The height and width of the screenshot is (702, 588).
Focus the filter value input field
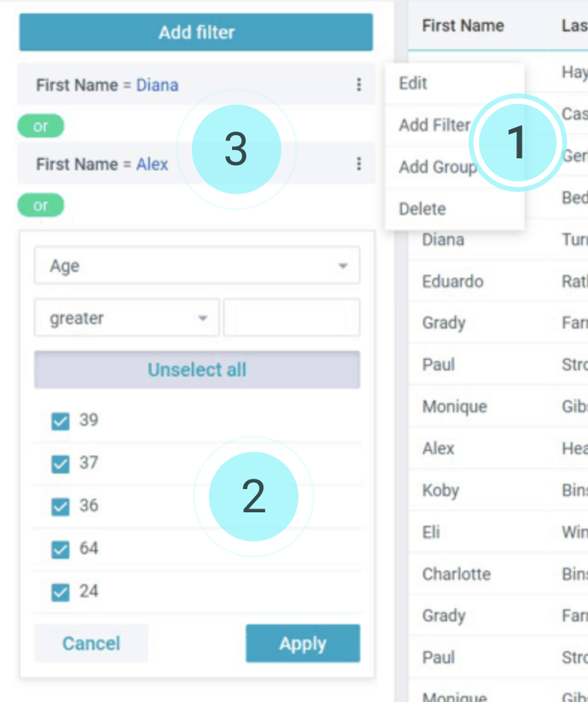click(x=292, y=318)
